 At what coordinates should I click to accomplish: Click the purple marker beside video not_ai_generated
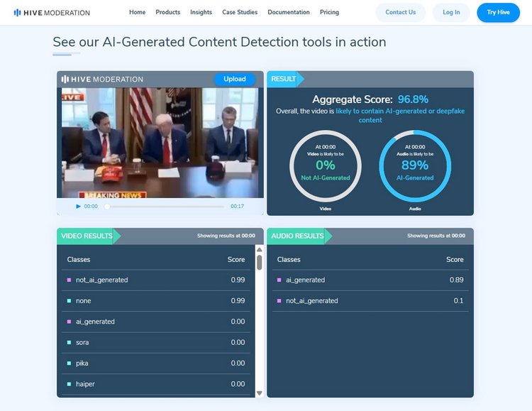pos(70,280)
